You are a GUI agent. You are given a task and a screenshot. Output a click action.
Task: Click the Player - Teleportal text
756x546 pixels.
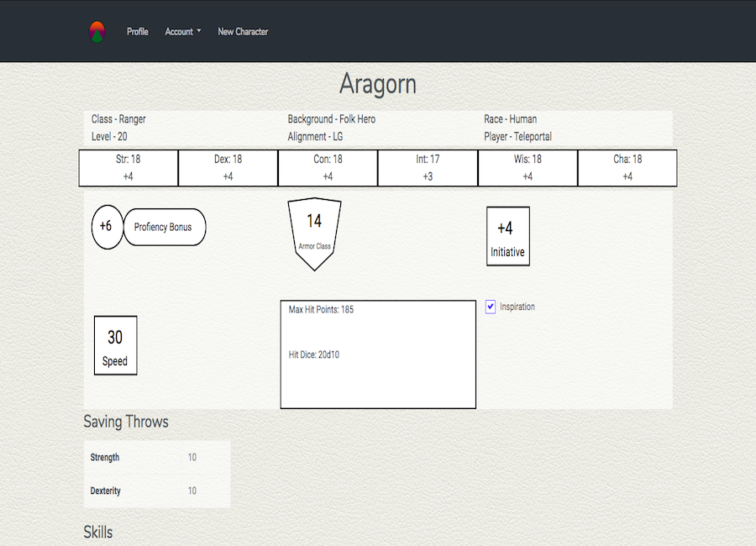(x=517, y=136)
